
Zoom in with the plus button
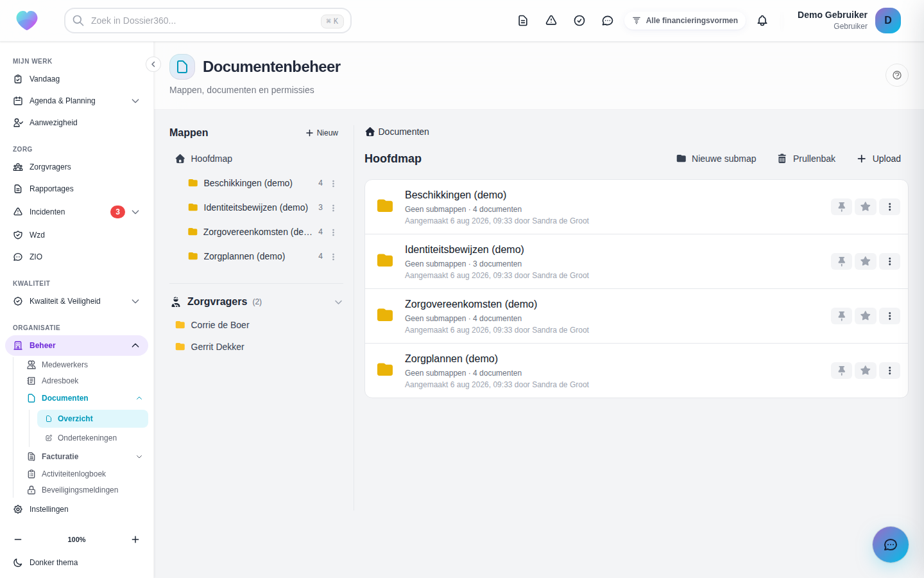135,539
